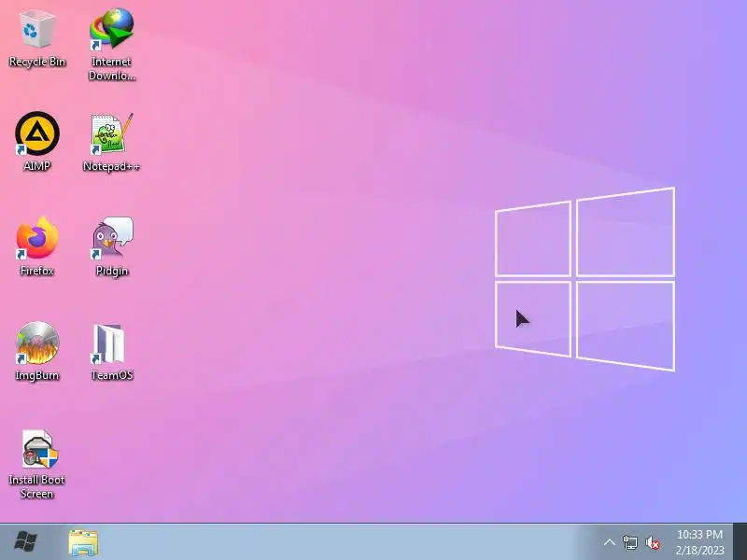
Task: Select the Internet Download Manager shortcut
Action: (x=112, y=44)
